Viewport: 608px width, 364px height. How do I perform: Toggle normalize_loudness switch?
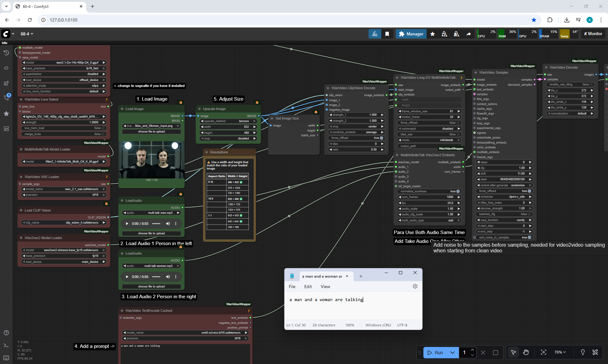click(x=458, y=191)
